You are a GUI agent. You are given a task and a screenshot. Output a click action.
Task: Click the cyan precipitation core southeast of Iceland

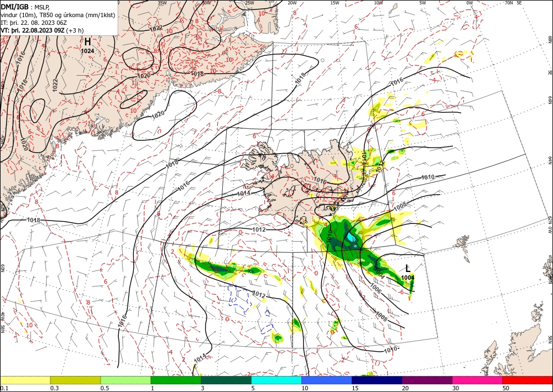[351, 237]
